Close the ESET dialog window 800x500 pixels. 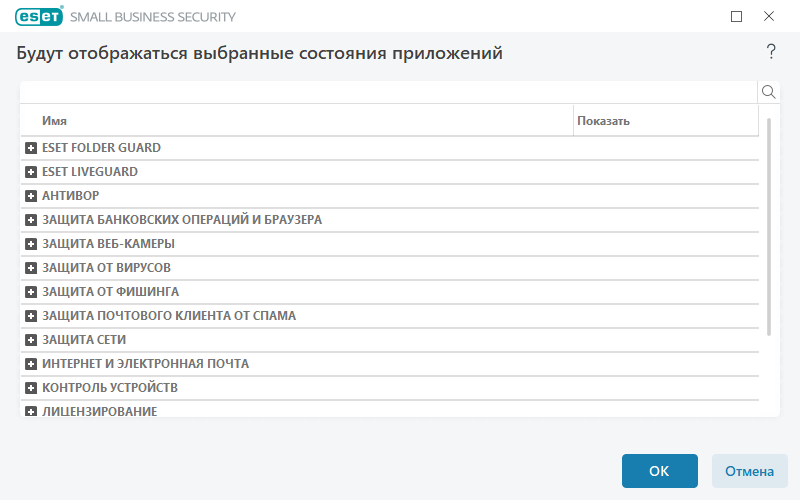click(x=769, y=16)
